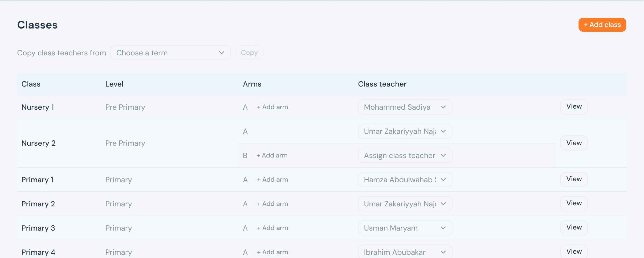Add an arm to Primary 2
The height and width of the screenshot is (258, 644).
click(272, 204)
